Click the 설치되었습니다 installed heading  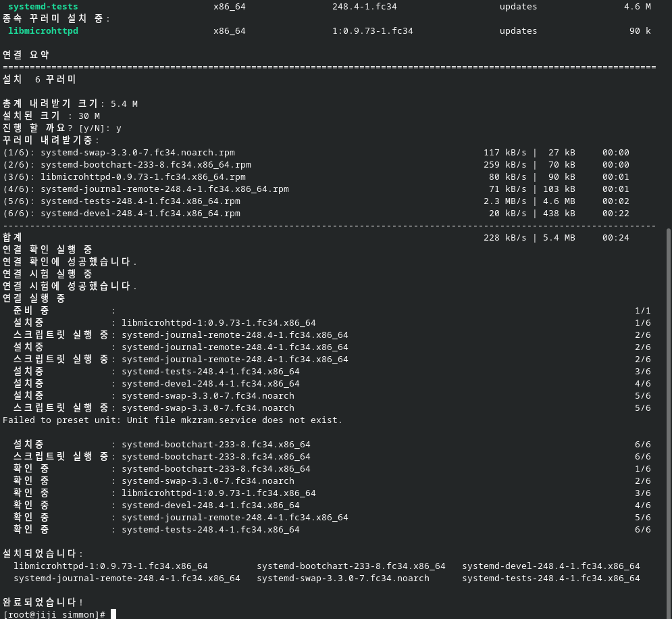(43, 553)
